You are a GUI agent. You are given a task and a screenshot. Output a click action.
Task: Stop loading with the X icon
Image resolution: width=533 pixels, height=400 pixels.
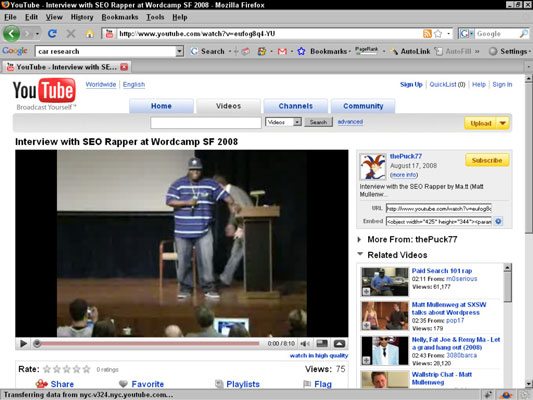click(71, 33)
